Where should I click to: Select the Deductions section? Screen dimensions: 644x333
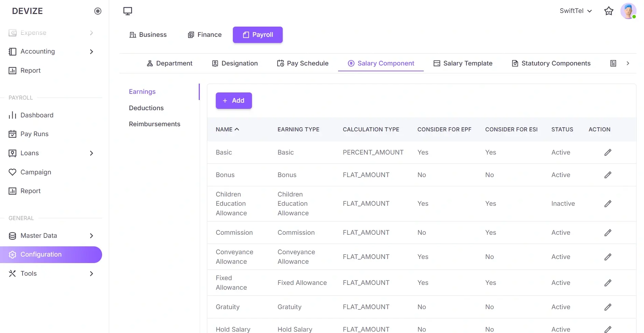click(x=146, y=108)
